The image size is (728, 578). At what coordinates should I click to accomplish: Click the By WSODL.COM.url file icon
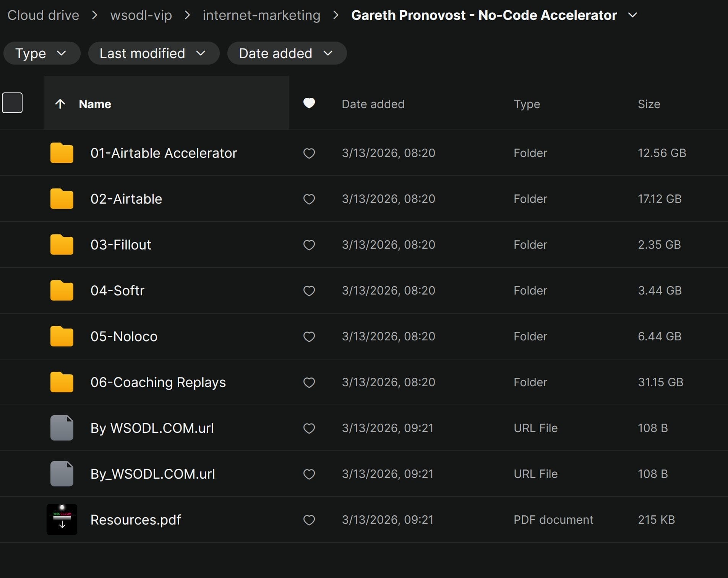click(62, 428)
